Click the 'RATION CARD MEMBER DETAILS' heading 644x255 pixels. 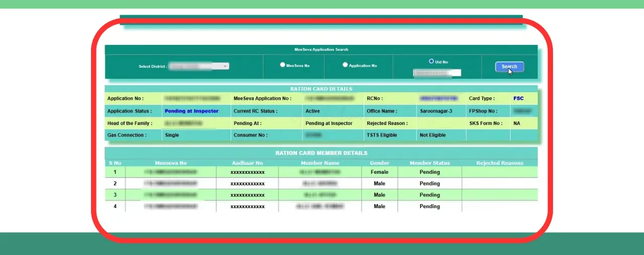click(x=321, y=153)
